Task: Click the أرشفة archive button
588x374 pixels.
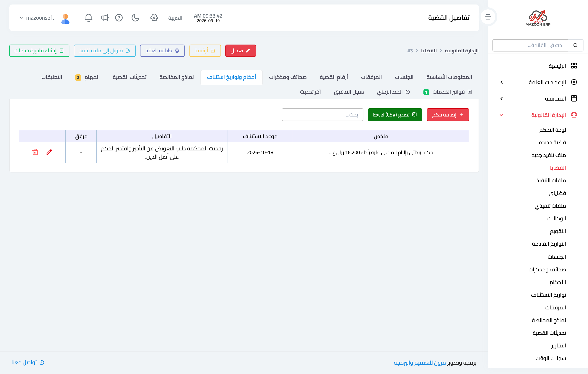Action: point(205,51)
